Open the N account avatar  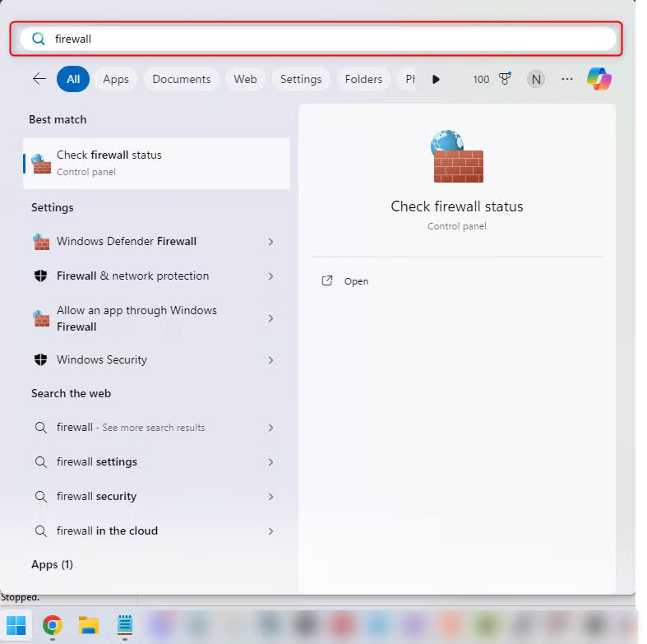point(536,79)
